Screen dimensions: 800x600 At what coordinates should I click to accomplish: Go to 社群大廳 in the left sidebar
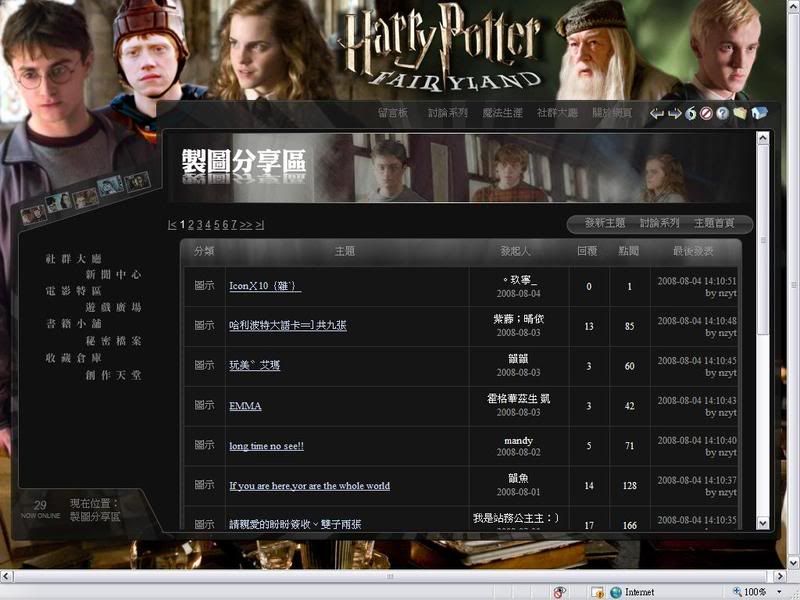[73, 259]
